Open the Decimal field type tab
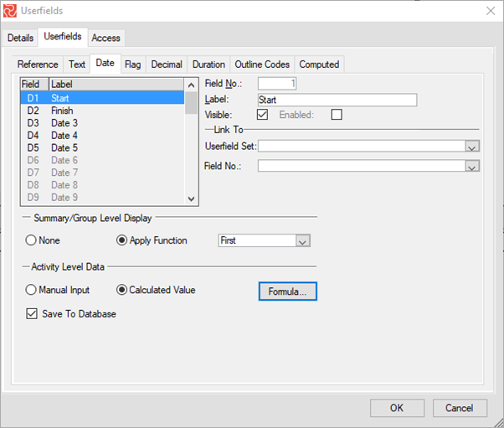 [x=167, y=64]
